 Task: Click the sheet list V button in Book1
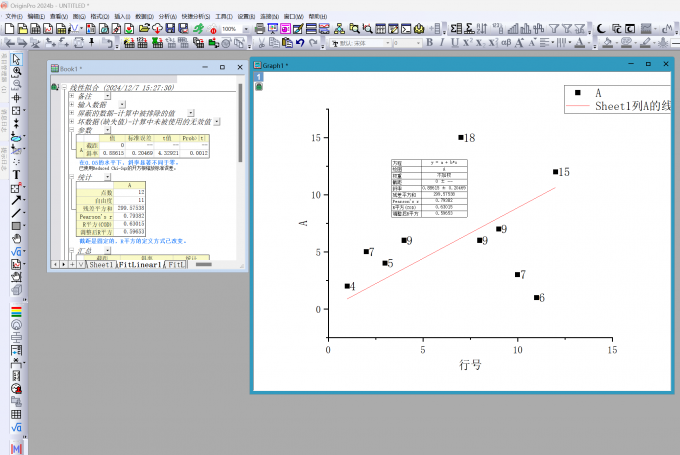81,264
